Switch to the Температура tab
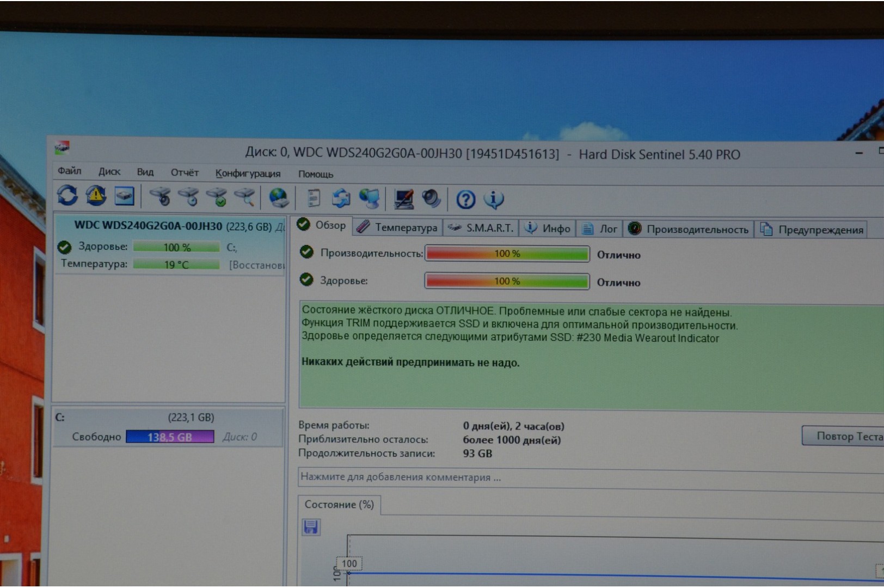This screenshot has height=588, width=884. [398, 228]
